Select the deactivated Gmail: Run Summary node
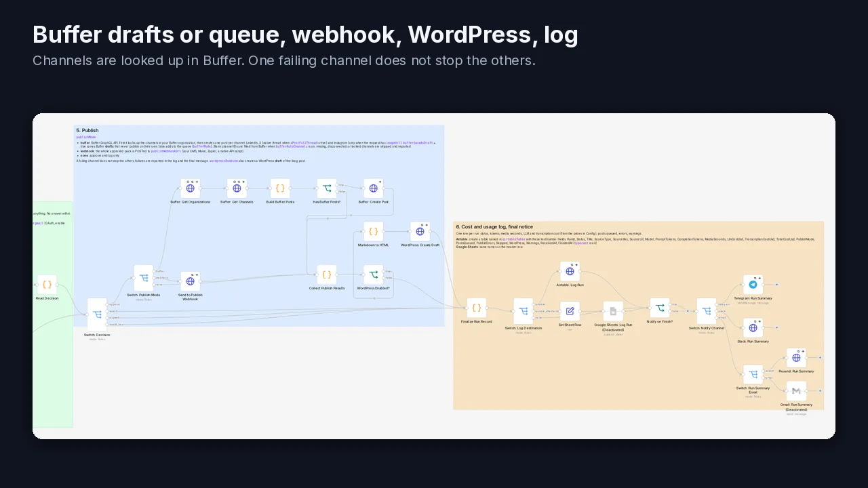The width and height of the screenshot is (868, 488). pos(796,391)
